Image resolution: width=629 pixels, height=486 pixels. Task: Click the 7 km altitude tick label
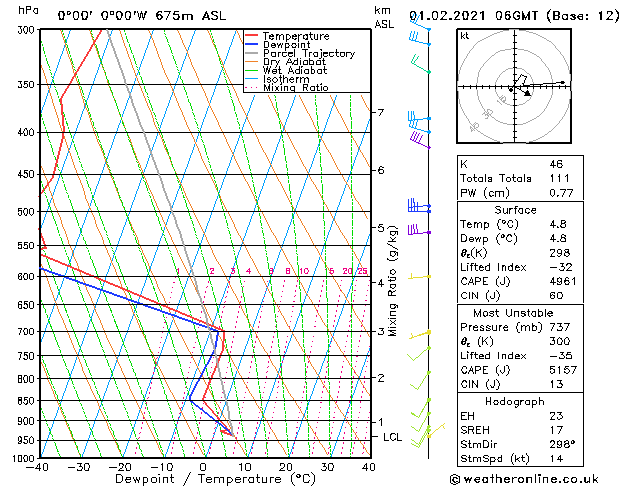click(380, 112)
